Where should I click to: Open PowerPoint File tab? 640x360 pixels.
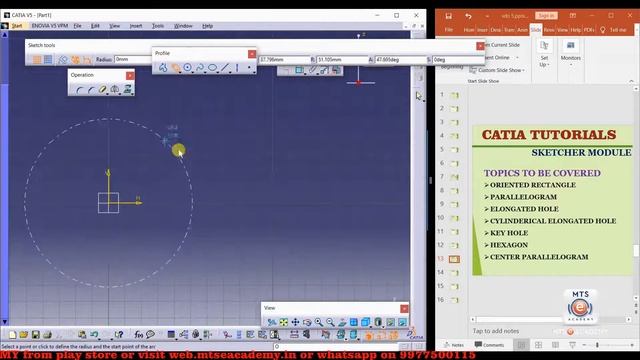[449, 30]
